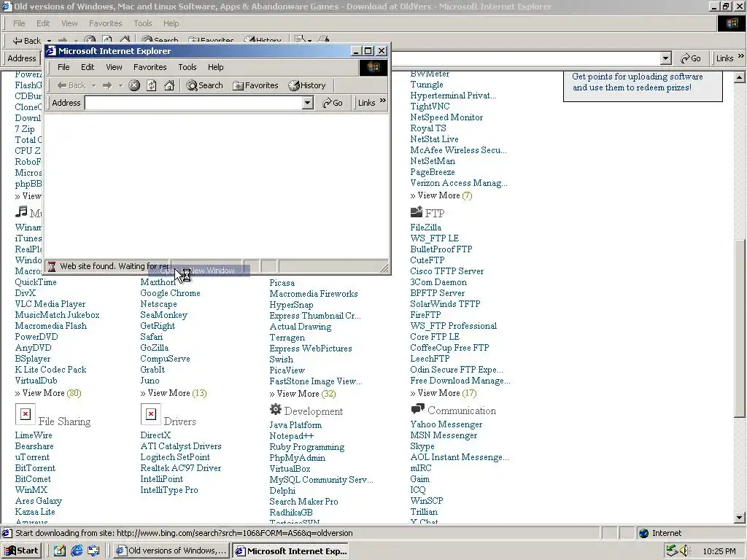
Task: Click address input field in front window
Action: (194, 103)
